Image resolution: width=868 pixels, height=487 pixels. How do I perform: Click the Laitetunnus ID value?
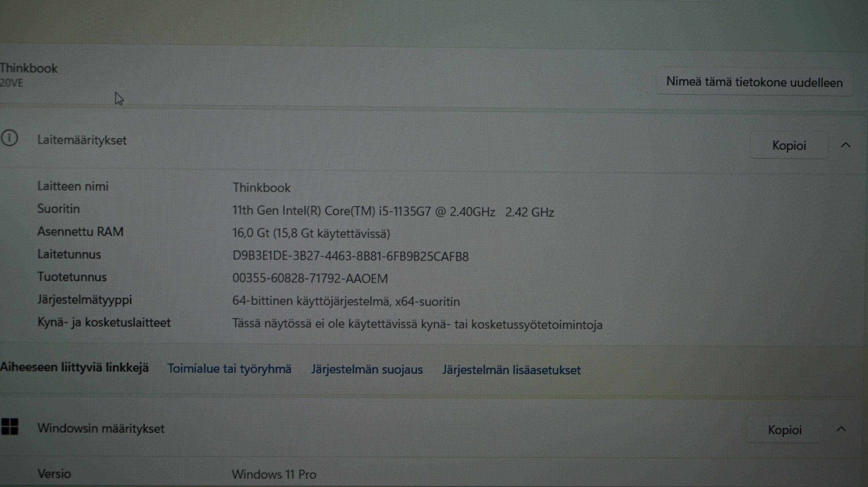pos(350,256)
